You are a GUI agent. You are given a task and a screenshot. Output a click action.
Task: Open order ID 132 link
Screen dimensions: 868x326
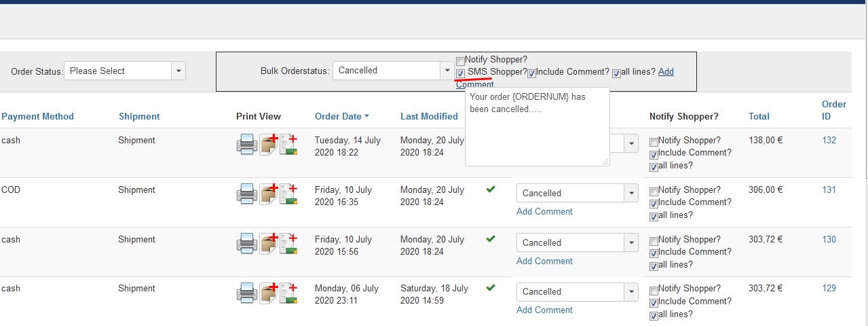pyautogui.click(x=829, y=140)
